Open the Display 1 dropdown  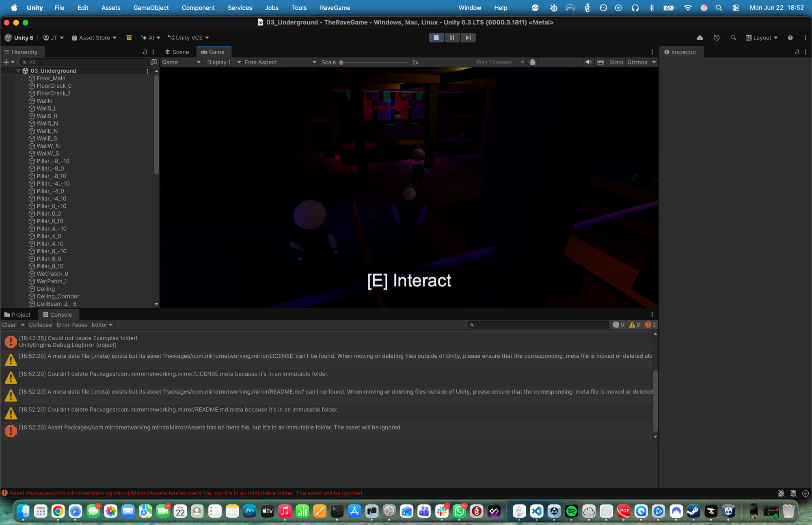224,62
